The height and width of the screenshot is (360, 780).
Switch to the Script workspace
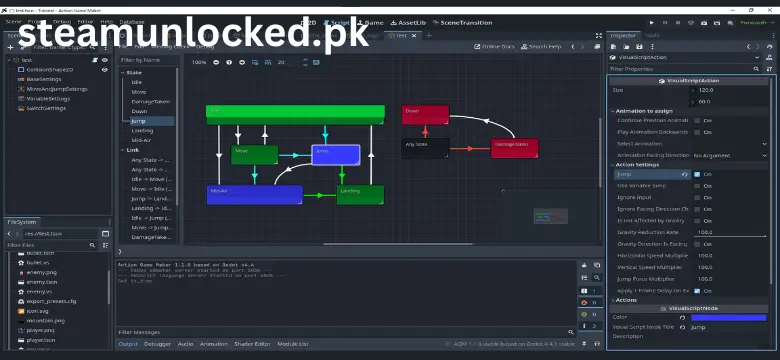(337, 23)
